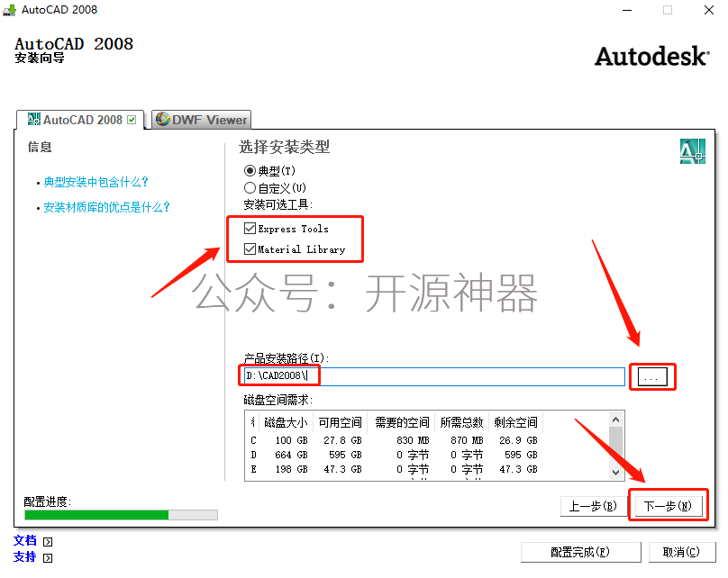728x578 pixels.
Task: Go back with 上一步(B) button
Action: [x=593, y=506]
